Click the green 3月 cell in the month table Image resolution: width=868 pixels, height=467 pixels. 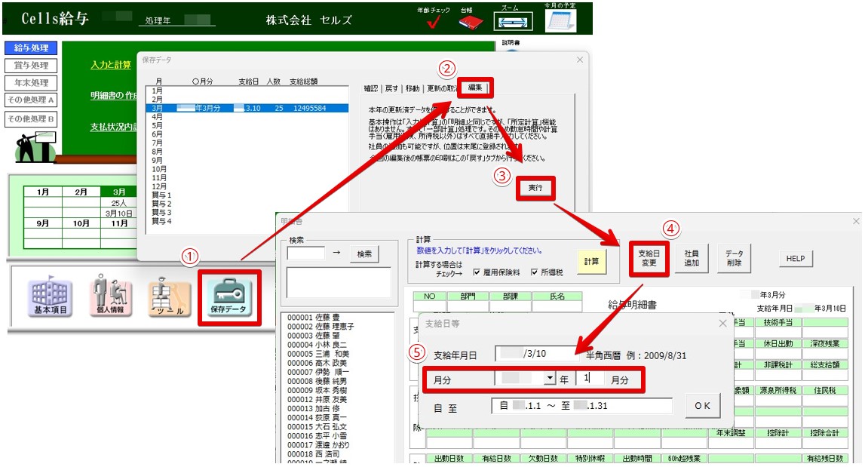(119, 192)
